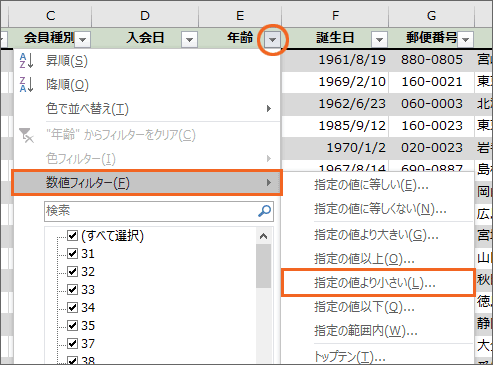Open 数値フィルター(F) menu item
The image size is (493, 365).
(x=147, y=183)
